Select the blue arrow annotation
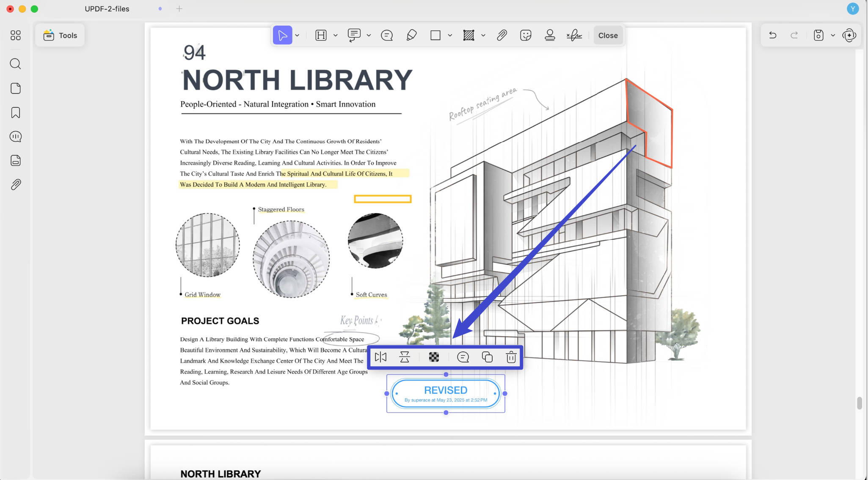 click(x=545, y=241)
